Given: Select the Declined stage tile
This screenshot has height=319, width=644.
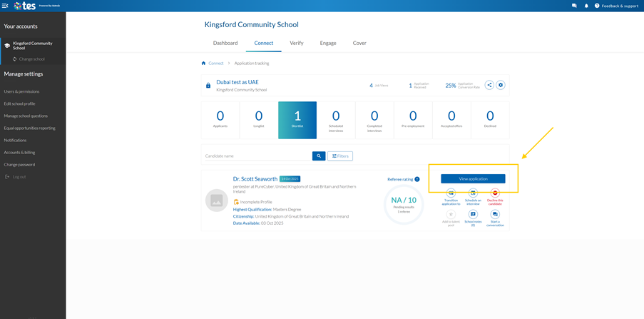Looking at the screenshot, I should [491, 120].
